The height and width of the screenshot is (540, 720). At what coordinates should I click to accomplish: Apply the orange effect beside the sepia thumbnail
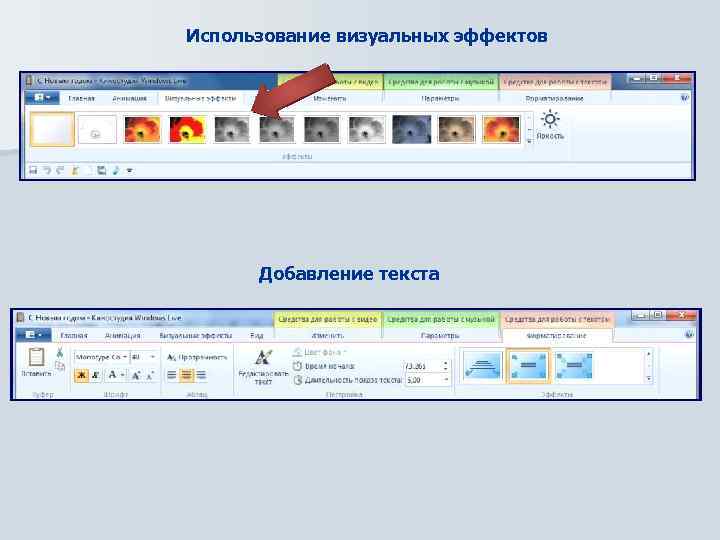coord(501,129)
